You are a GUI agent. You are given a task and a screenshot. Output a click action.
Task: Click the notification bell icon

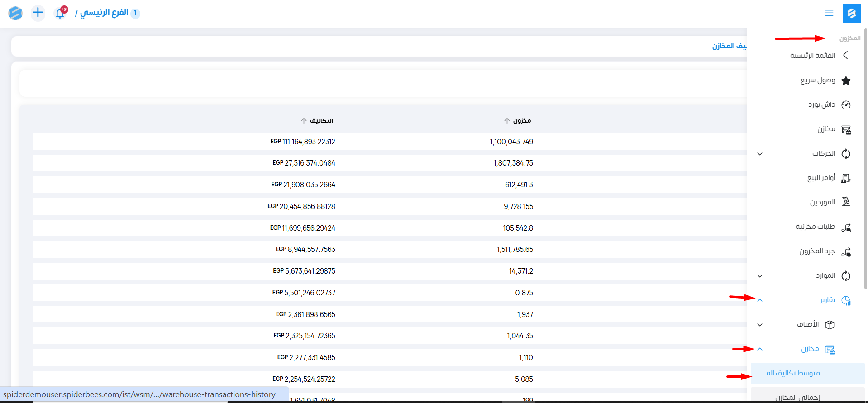pos(60,13)
